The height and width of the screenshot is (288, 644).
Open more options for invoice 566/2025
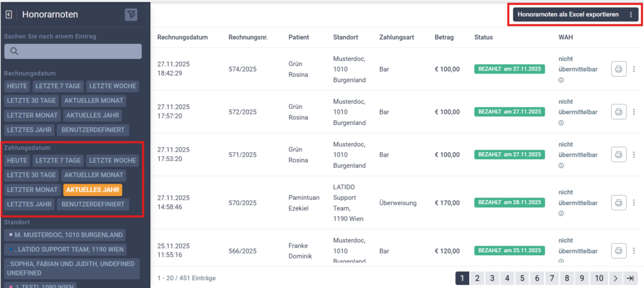pyautogui.click(x=633, y=250)
